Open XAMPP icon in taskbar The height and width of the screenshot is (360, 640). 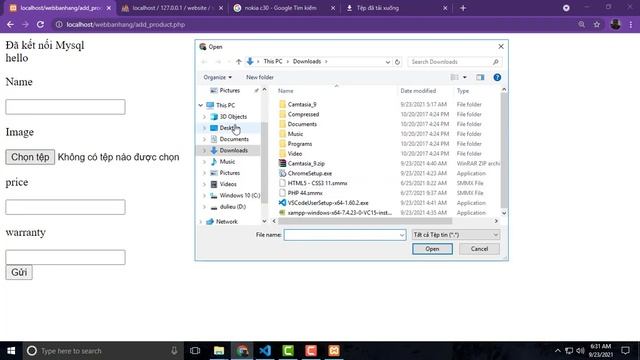(x=334, y=351)
